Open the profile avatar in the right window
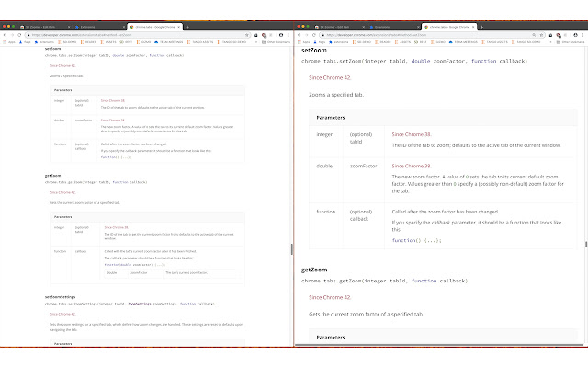The width and height of the screenshot is (588, 368). click(x=575, y=35)
